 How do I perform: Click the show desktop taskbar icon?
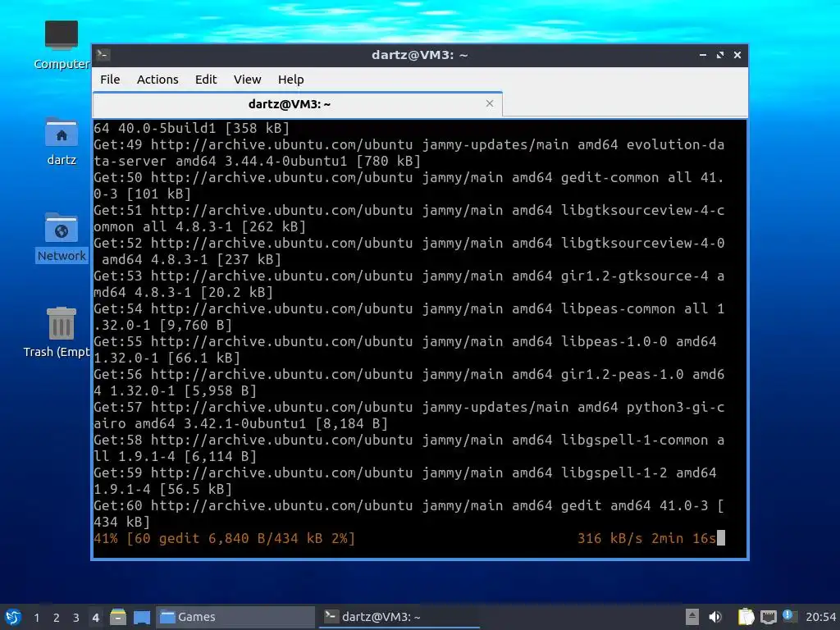coord(142,617)
